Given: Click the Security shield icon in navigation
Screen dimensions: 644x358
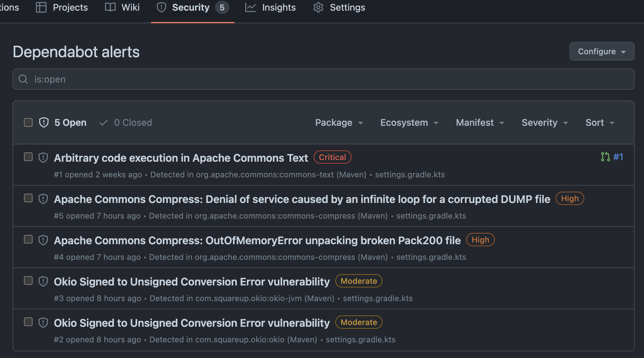Looking at the screenshot, I should 161,7.
